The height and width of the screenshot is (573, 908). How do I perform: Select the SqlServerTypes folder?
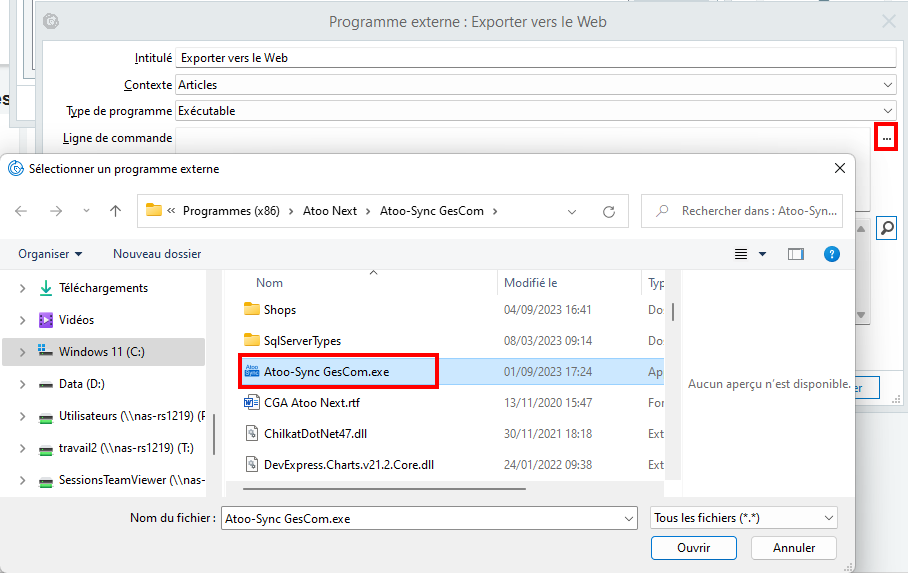pos(302,341)
